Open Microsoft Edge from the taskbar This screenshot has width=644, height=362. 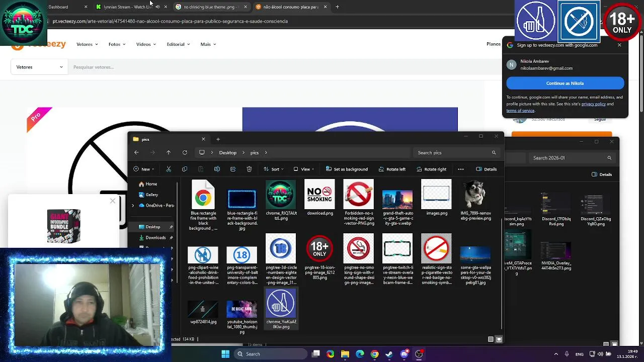[x=360, y=354]
